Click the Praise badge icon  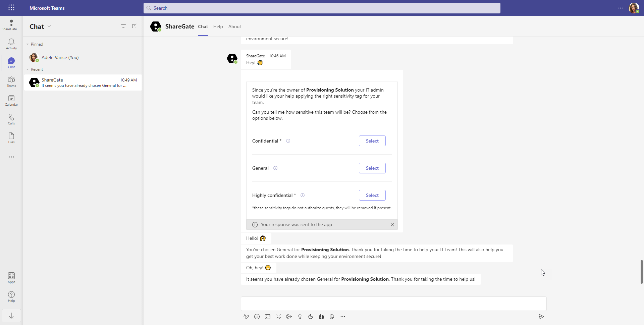point(300,317)
